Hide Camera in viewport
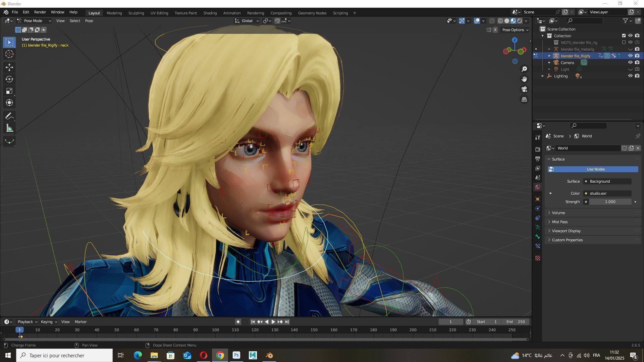Image resolution: width=644 pixels, height=362 pixels. [630, 62]
